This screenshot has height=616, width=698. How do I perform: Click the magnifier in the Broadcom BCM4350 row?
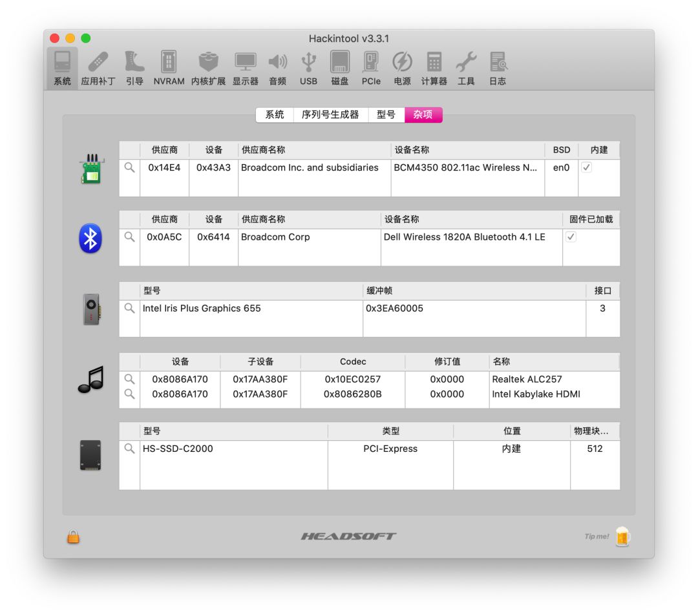(x=129, y=167)
